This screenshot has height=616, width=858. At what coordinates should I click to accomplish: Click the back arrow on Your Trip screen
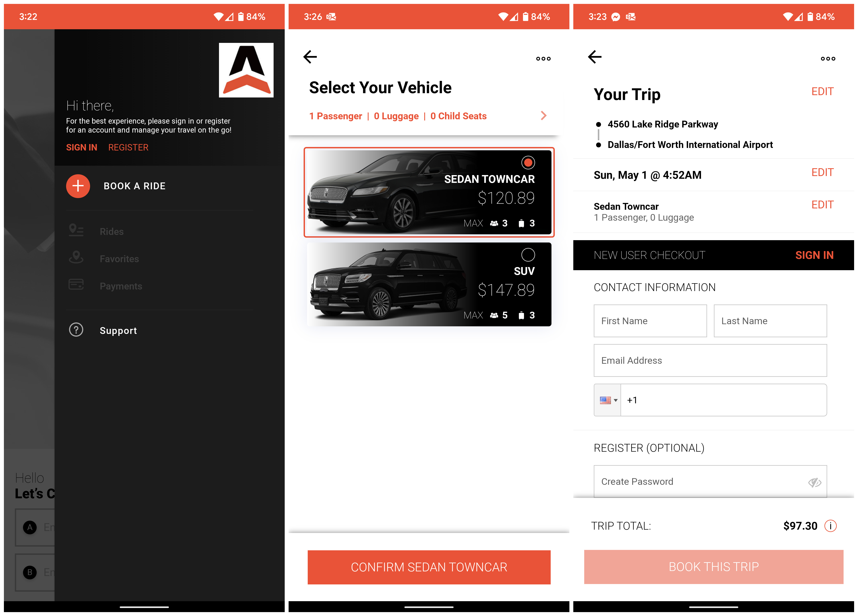click(x=594, y=57)
